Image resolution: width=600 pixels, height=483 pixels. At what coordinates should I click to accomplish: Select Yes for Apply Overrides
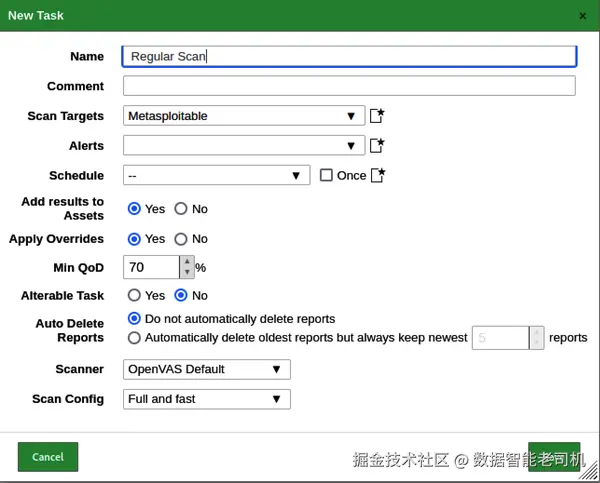coord(134,239)
